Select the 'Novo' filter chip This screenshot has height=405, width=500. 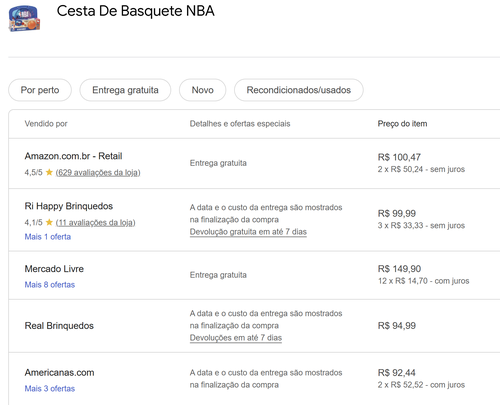tap(203, 90)
